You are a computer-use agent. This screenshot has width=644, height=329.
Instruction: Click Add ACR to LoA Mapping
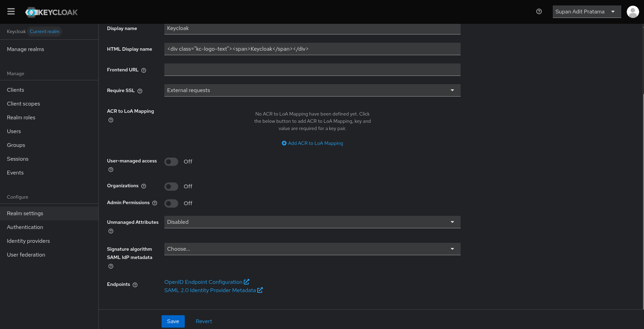click(x=313, y=143)
